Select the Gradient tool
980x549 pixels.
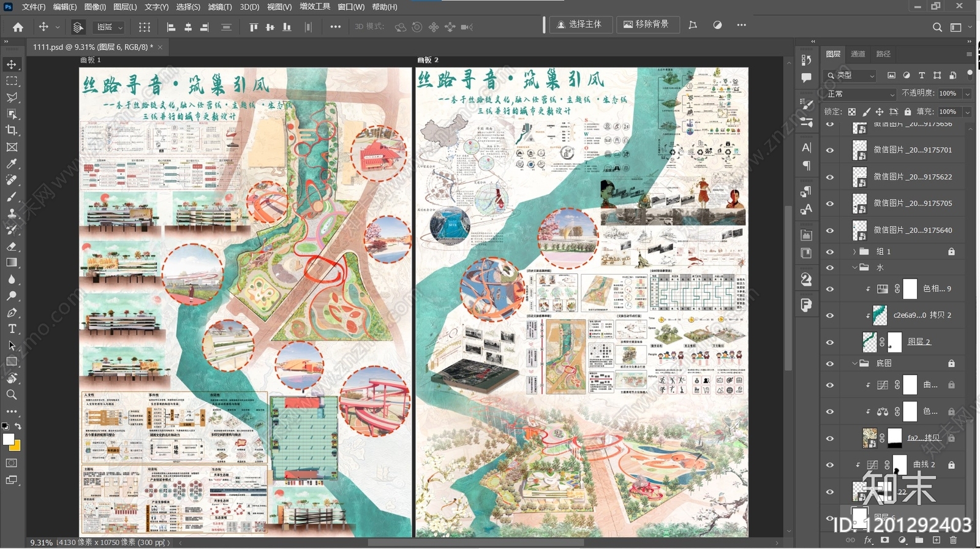tap(12, 263)
